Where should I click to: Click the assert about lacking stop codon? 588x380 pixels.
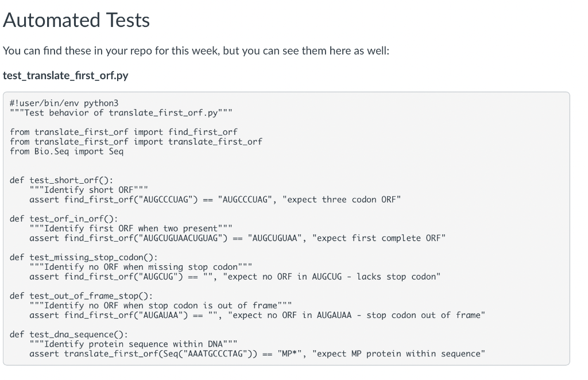pyautogui.click(x=235, y=277)
